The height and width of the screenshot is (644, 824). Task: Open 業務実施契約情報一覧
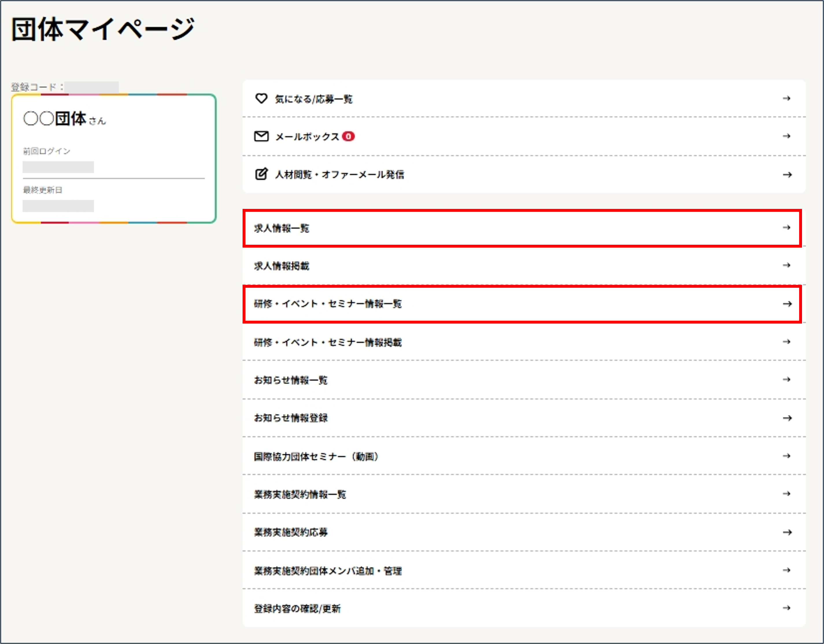300,494
